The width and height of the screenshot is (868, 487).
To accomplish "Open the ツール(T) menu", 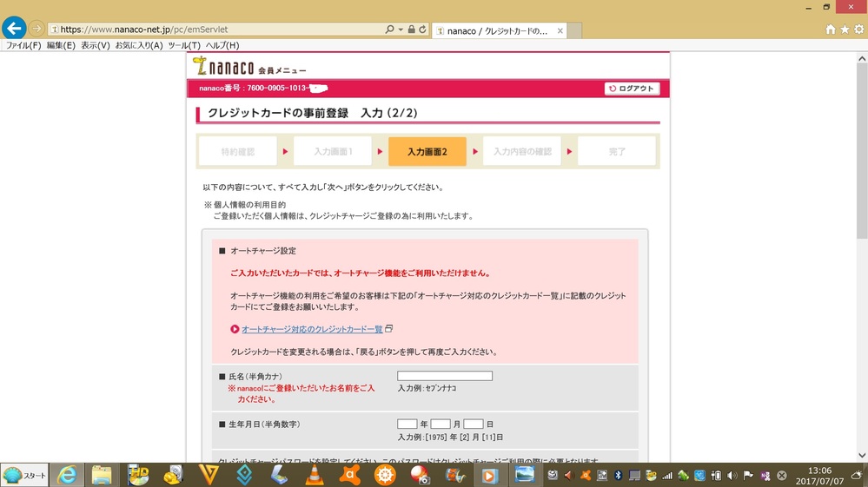I will point(184,45).
